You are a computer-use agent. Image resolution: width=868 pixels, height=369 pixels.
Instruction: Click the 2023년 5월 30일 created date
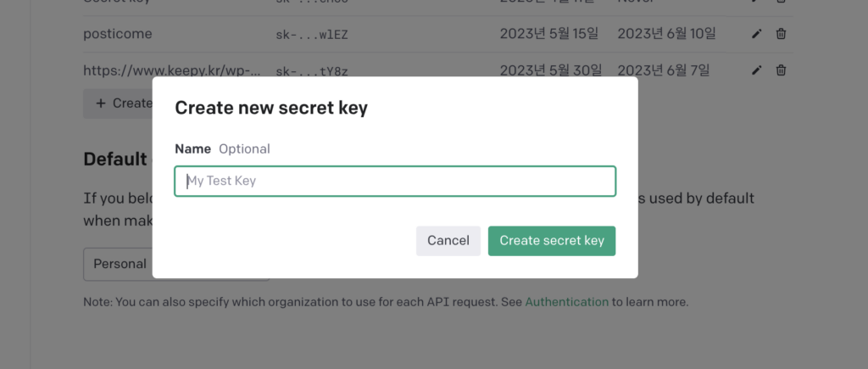pos(550,70)
